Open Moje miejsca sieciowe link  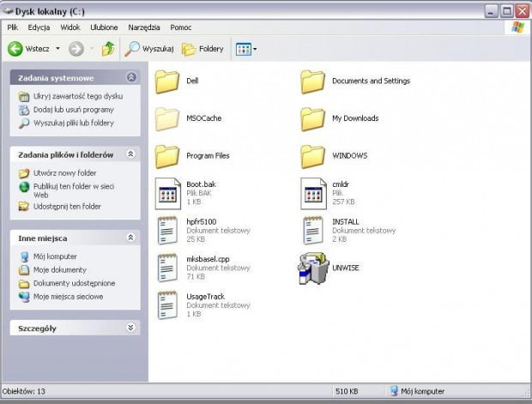[68, 297]
